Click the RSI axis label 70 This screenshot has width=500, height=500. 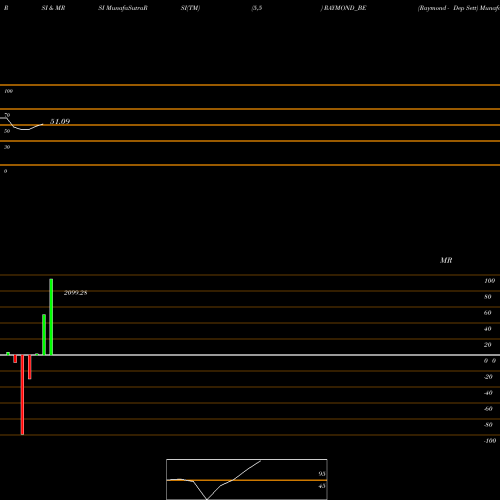(x=7, y=115)
